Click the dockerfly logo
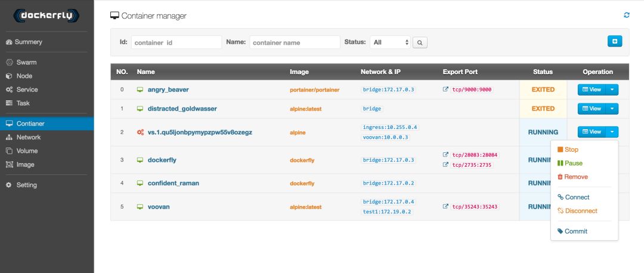This screenshot has height=273, width=644. click(47, 16)
